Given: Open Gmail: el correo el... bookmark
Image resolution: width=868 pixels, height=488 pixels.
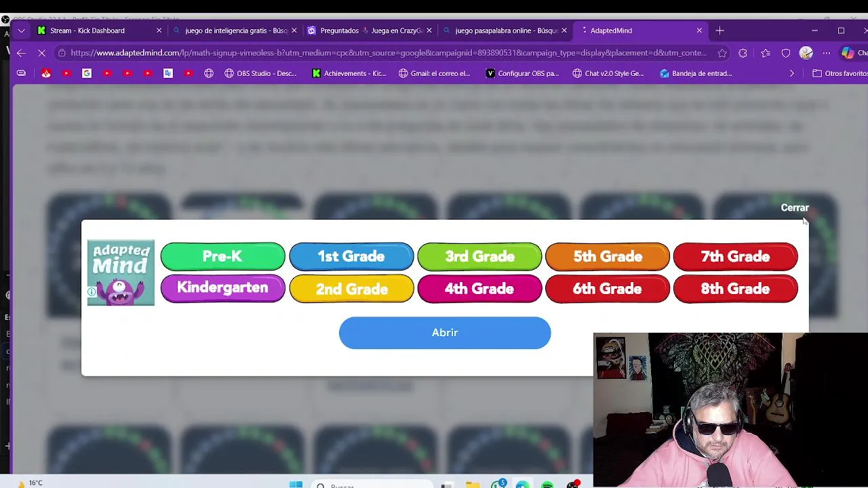Looking at the screenshot, I should tap(434, 73).
